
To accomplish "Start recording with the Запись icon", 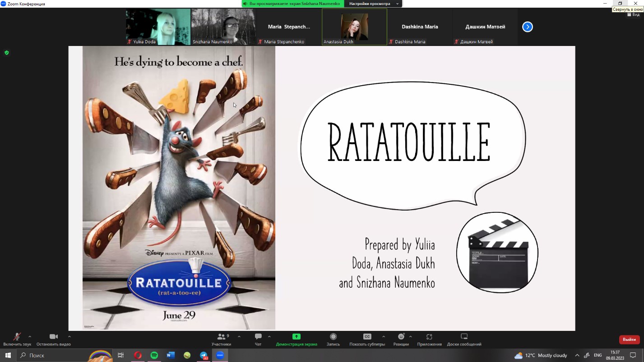I will point(333,337).
